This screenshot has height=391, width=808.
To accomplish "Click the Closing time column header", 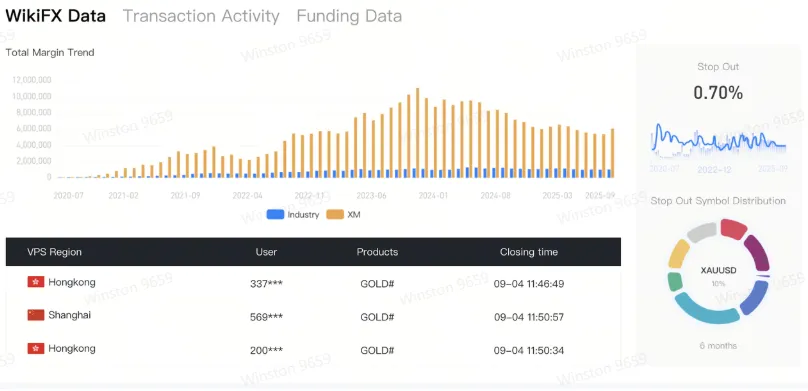I will tap(529, 252).
